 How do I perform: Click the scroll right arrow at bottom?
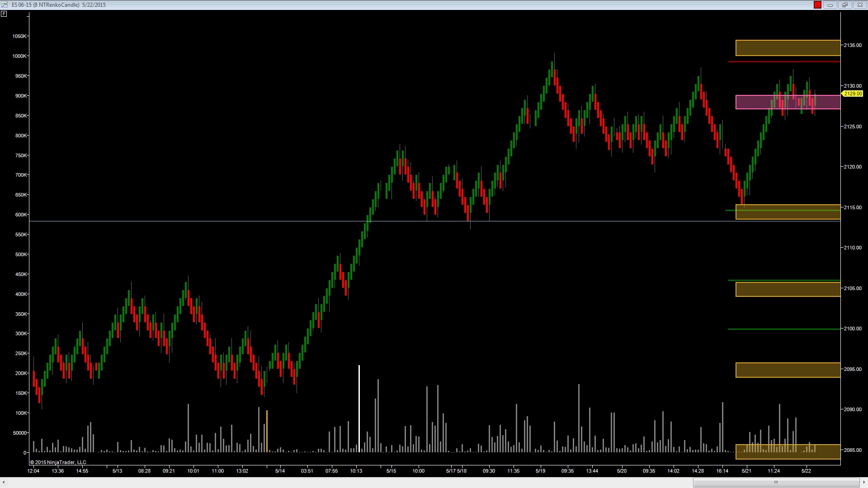pos(864,482)
